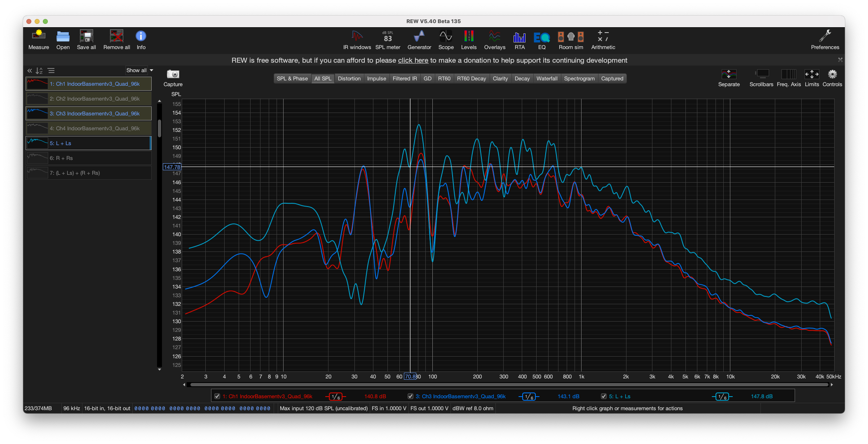The height and width of the screenshot is (444, 868).
Task: Click the frequency scroll left arrow
Action: point(184,385)
